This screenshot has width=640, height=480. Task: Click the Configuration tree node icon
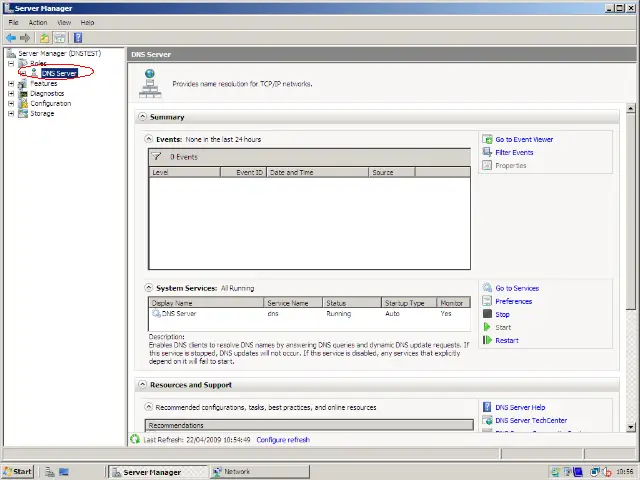pyautogui.click(x=23, y=103)
